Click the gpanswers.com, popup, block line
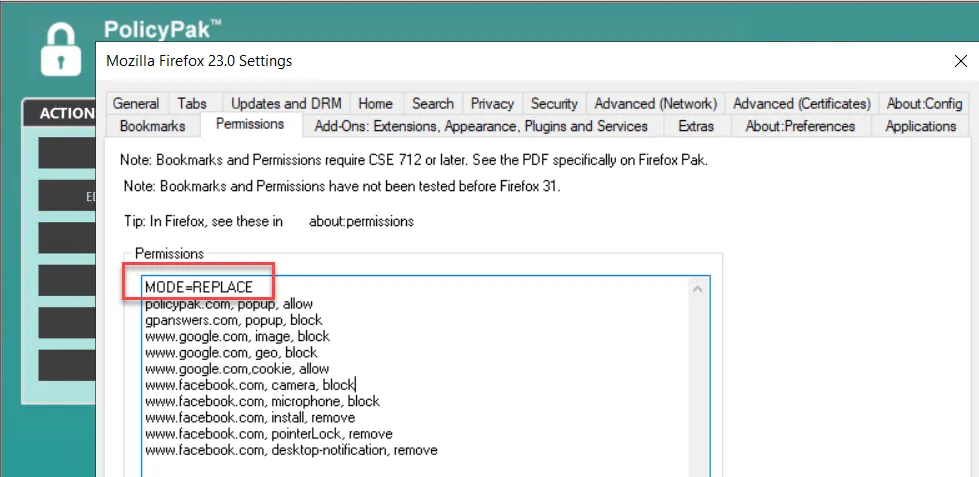The height and width of the screenshot is (477, 979). (234, 320)
